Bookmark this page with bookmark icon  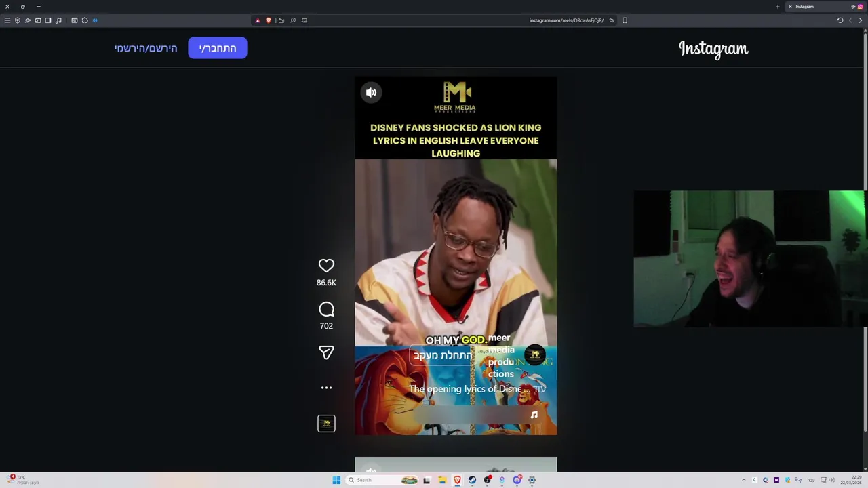[x=625, y=20]
